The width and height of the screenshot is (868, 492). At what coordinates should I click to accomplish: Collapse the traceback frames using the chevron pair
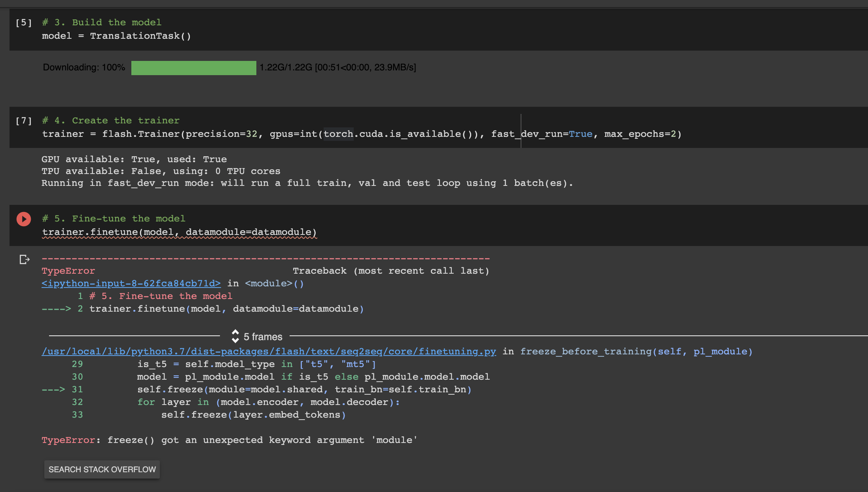tap(236, 337)
